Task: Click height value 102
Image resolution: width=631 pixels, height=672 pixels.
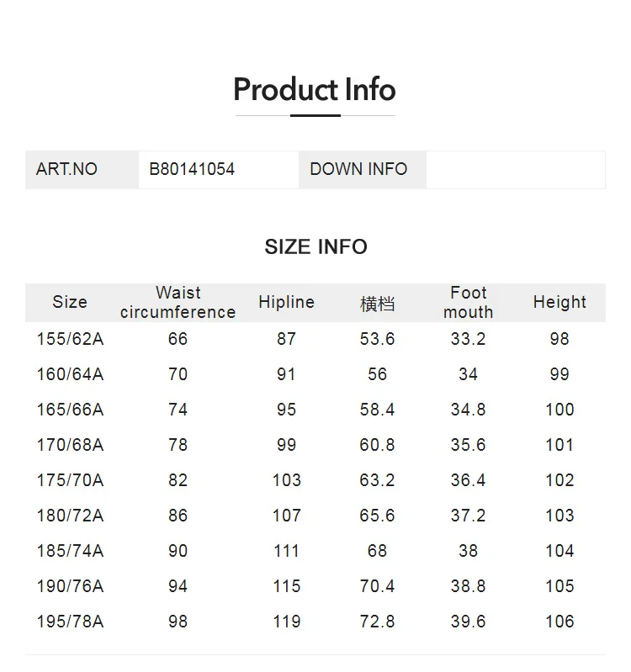Action: tap(559, 480)
